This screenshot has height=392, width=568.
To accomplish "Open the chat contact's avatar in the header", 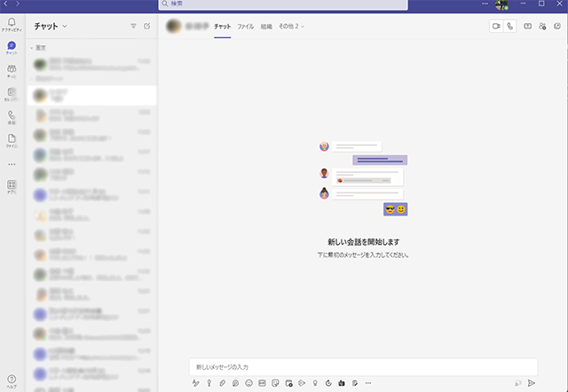I will 174,26.
